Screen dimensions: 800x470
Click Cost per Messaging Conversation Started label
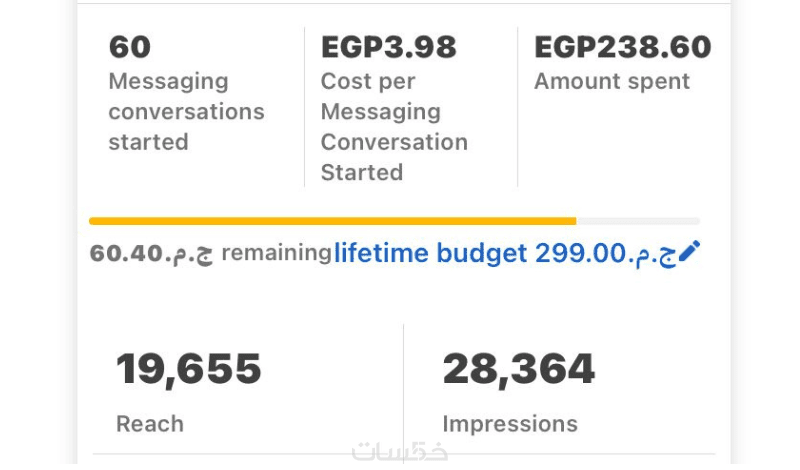[394, 127]
